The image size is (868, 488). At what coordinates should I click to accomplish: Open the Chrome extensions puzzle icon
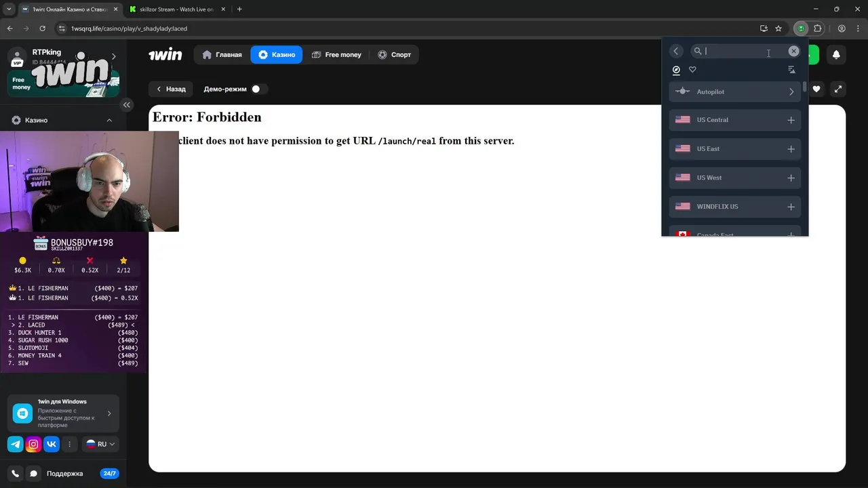tap(818, 28)
